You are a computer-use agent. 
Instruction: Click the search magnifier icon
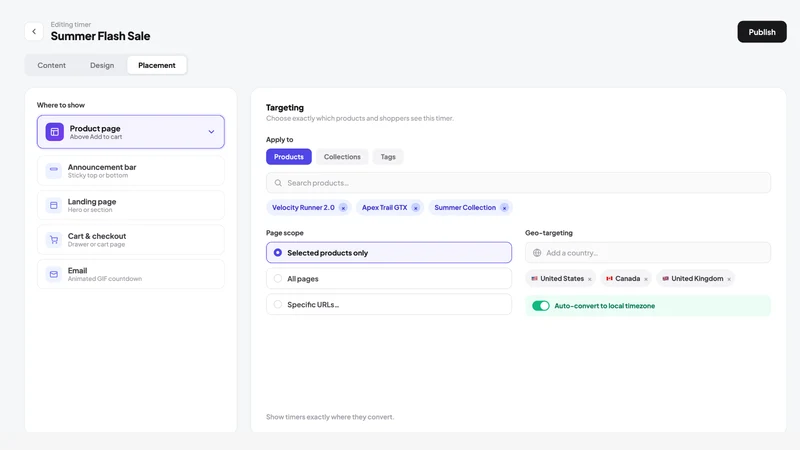278,183
